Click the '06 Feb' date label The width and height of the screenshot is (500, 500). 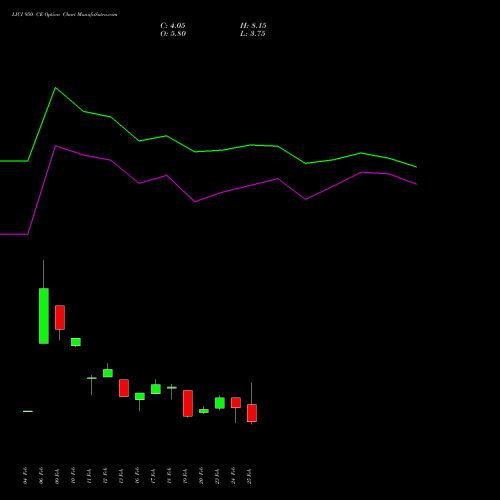42,475
